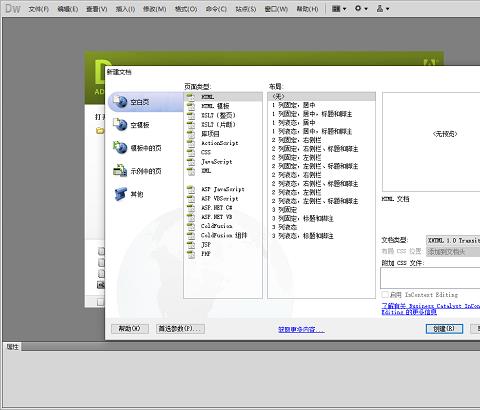Click the ColdFusion file icon
The image size is (480, 410).
(x=191, y=226)
